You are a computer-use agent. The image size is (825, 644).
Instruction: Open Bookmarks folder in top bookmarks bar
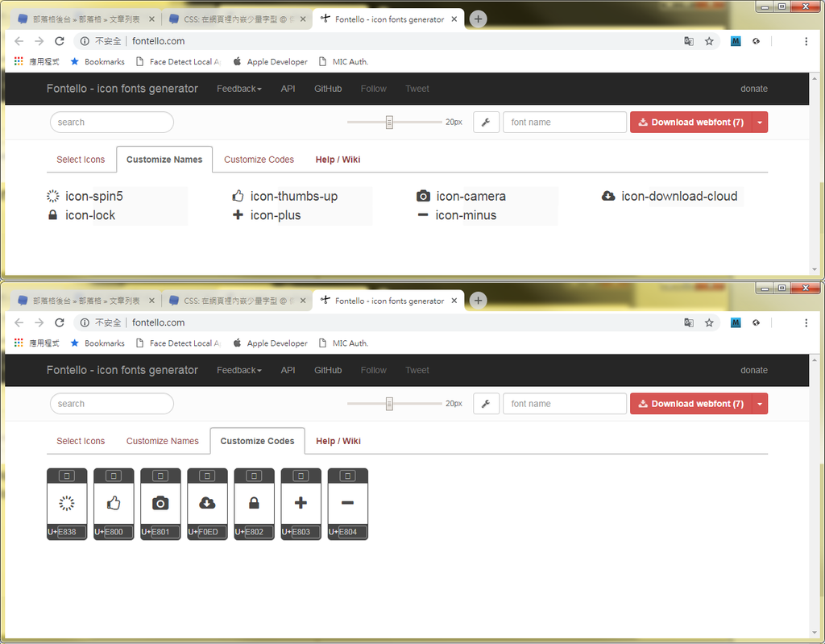[97, 61]
